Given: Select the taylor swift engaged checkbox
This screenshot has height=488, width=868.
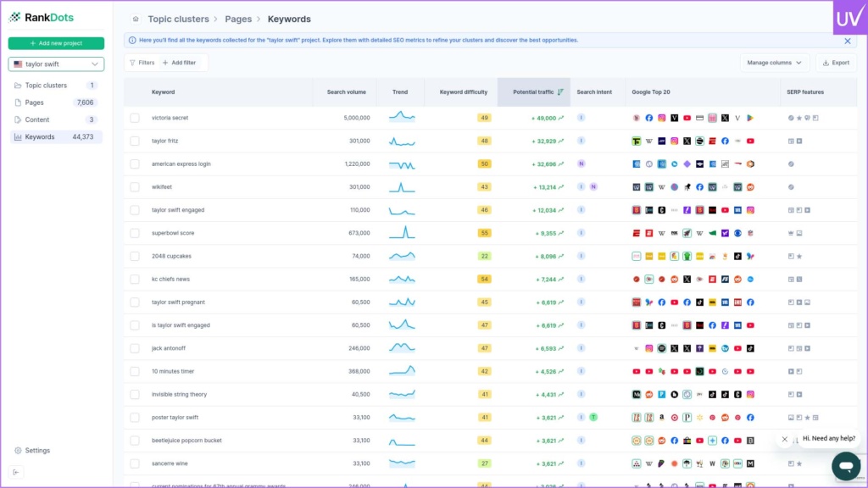Looking at the screenshot, I should pos(135,210).
